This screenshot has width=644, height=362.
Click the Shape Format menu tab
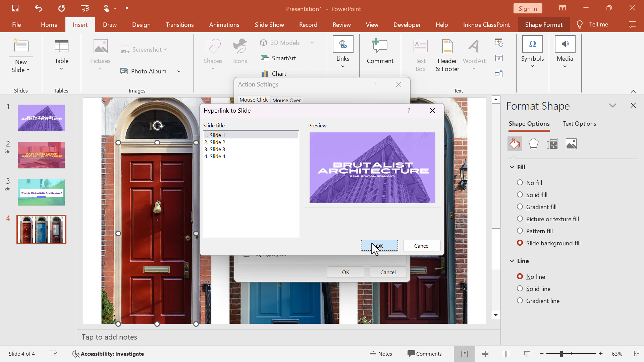(543, 24)
